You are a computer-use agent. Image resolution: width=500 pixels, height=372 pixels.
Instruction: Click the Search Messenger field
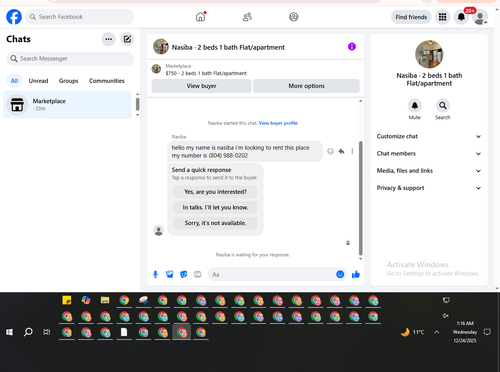70,59
